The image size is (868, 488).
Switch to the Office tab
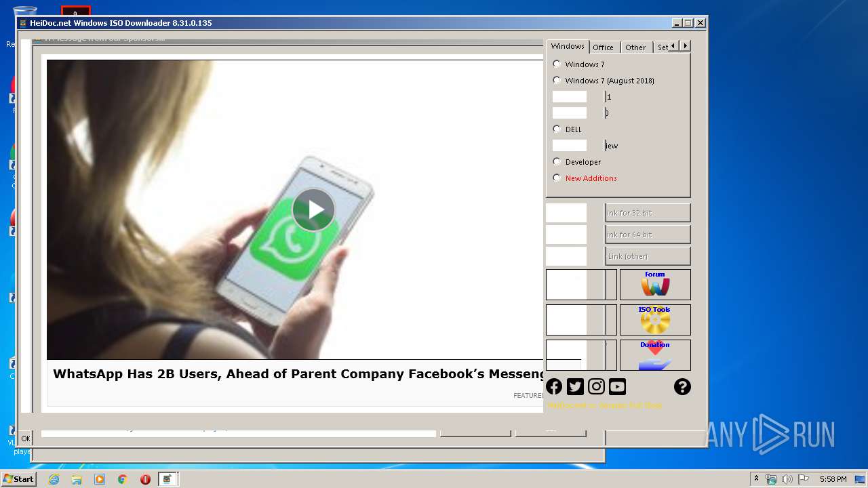[603, 47]
